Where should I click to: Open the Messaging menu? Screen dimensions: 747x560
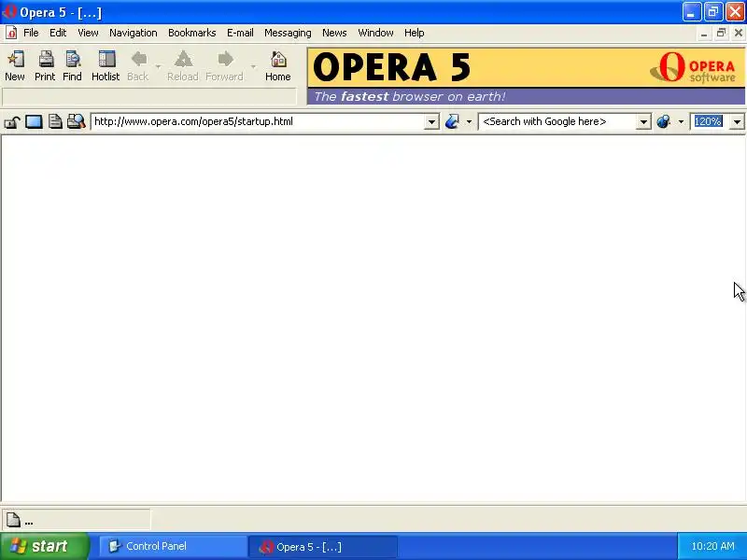288,33
